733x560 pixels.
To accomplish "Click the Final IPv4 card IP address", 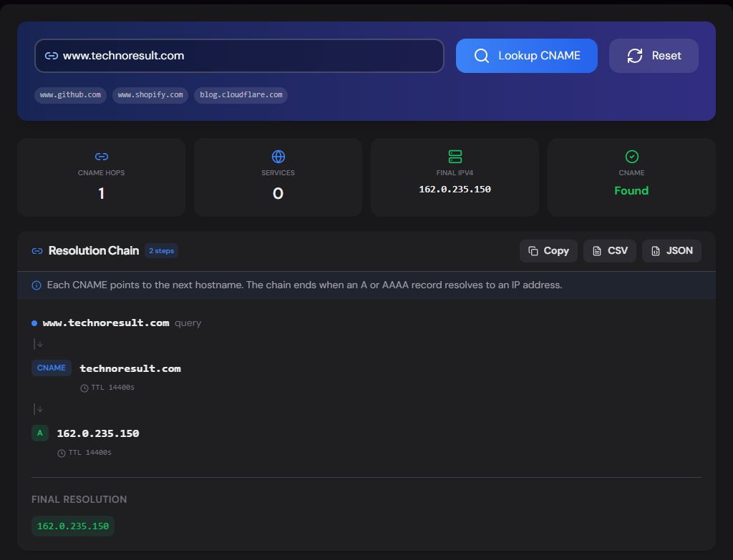I will coord(455,189).
